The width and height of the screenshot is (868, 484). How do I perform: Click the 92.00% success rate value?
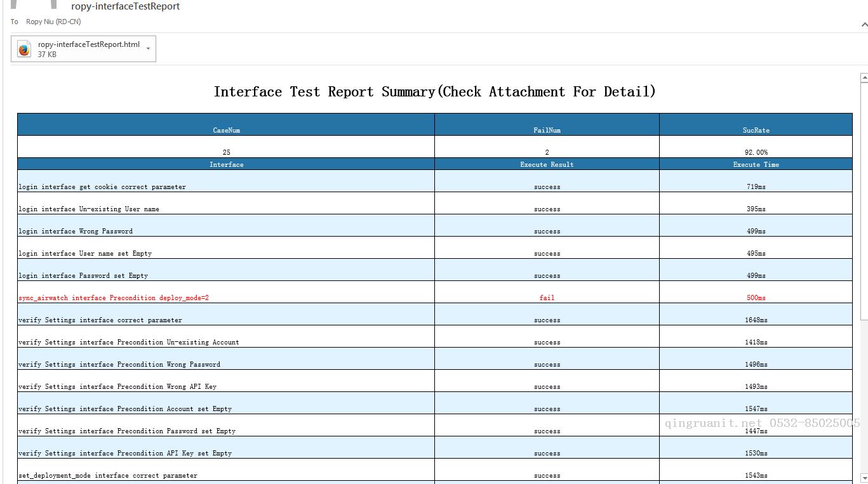click(x=756, y=152)
